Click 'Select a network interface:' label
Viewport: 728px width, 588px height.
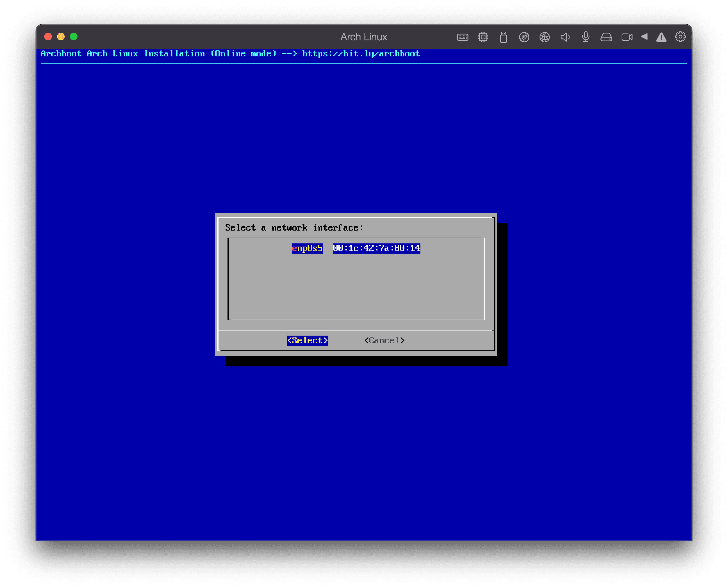[294, 228]
